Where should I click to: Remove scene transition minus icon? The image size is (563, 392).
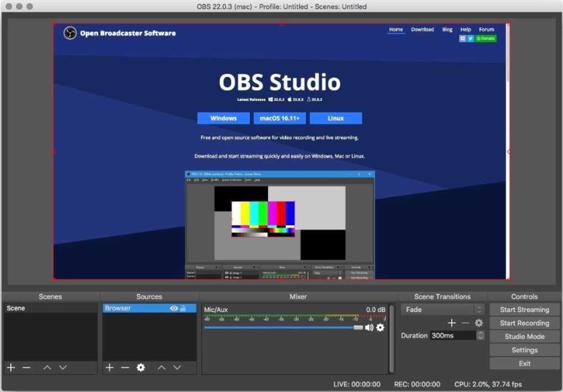(465, 323)
